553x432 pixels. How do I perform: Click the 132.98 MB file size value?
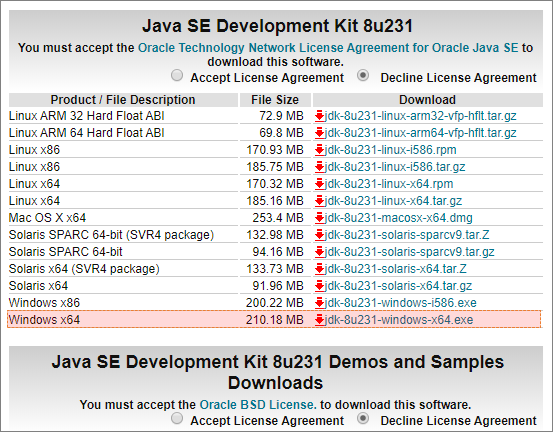point(275,235)
